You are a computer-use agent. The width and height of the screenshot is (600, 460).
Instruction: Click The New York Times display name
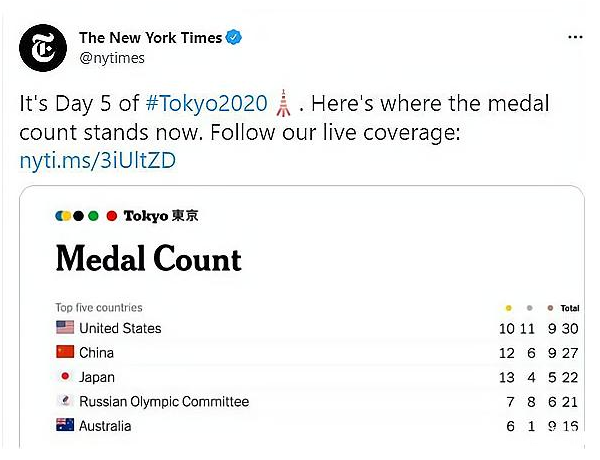pos(150,38)
